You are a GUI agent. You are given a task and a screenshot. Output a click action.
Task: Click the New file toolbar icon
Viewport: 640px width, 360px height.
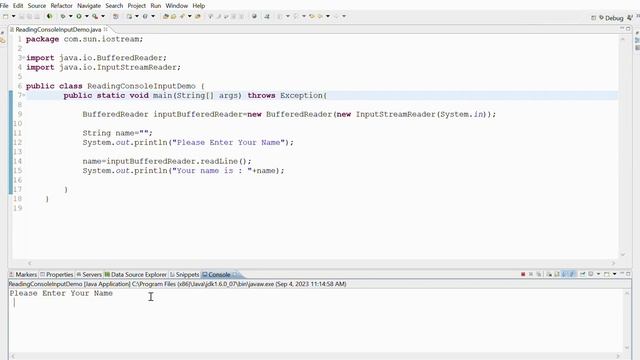[6, 16]
